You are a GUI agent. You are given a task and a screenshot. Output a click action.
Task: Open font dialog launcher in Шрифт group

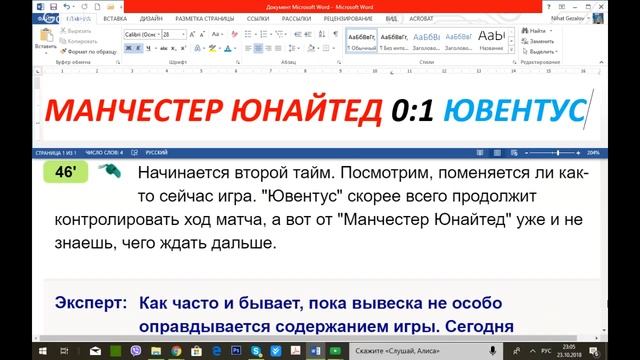point(238,62)
